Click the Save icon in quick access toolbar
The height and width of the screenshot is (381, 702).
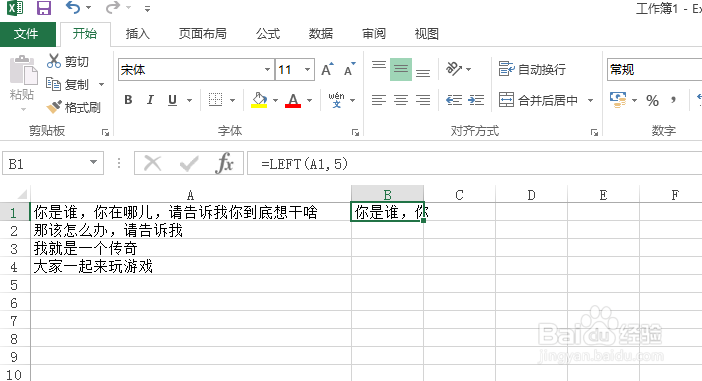pos(43,8)
